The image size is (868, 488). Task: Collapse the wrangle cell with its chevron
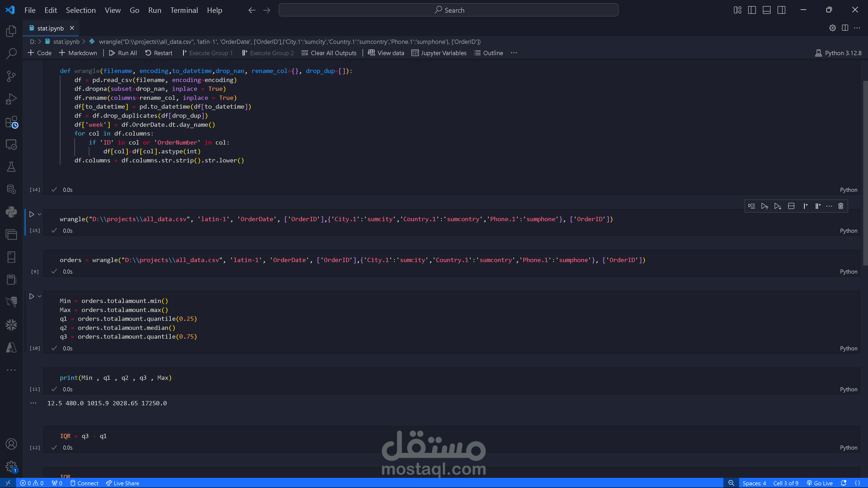tap(39, 214)
